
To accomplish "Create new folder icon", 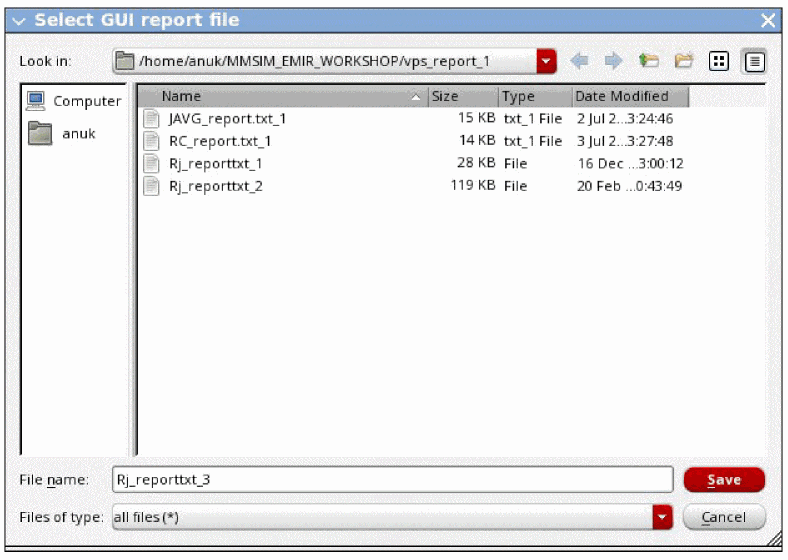I will 683,61.
